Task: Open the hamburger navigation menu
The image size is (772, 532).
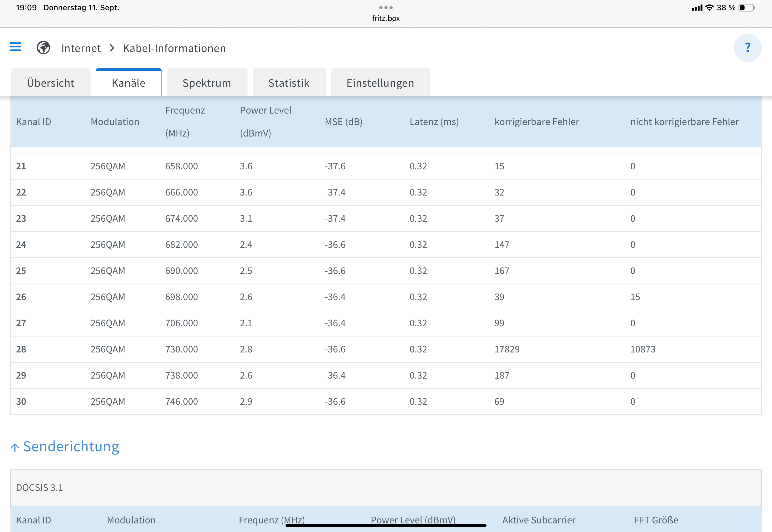Action: [15, 47]
